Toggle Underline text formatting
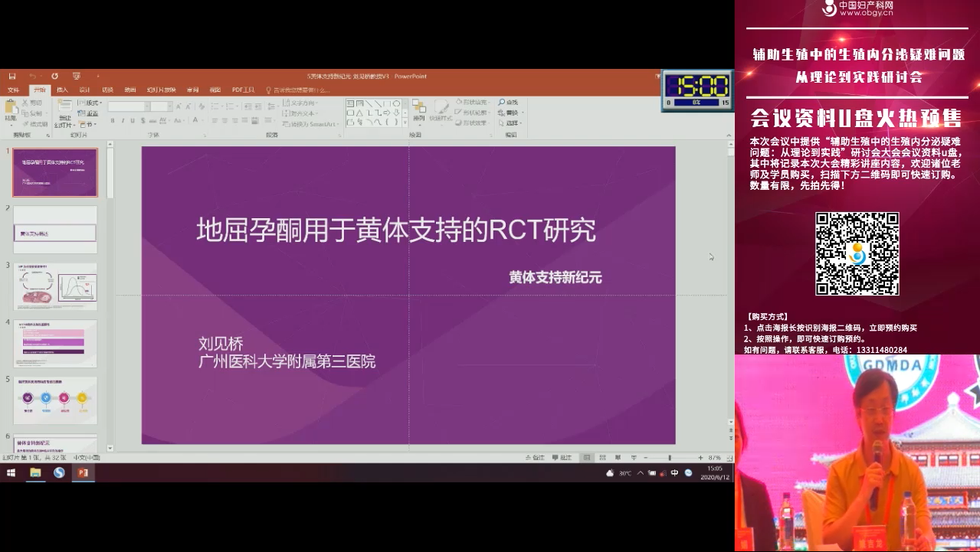This screenshot has width=980, height=552. point(133,121)
